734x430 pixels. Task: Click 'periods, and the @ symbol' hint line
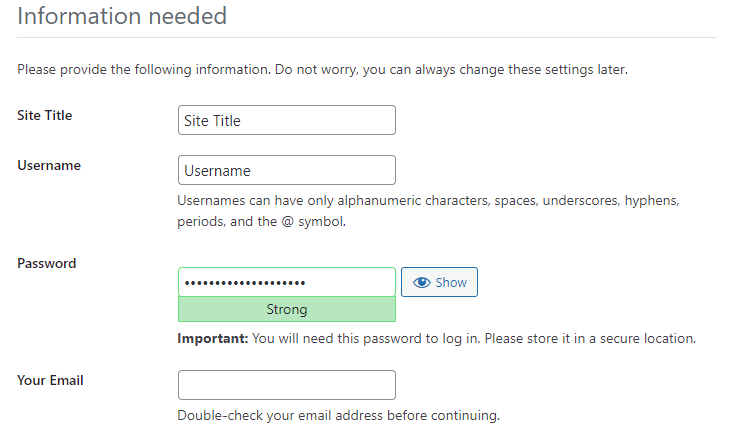(x=261, y=222)
